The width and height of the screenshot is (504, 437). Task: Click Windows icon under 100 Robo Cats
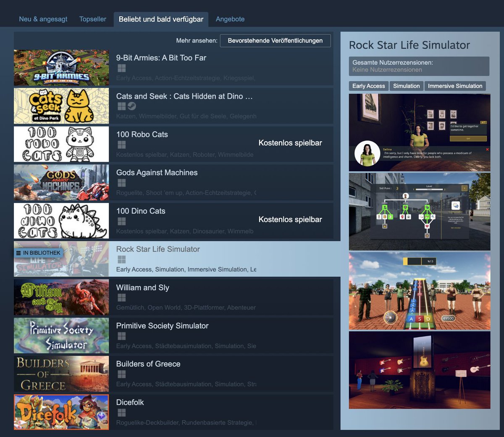point(122,145)
